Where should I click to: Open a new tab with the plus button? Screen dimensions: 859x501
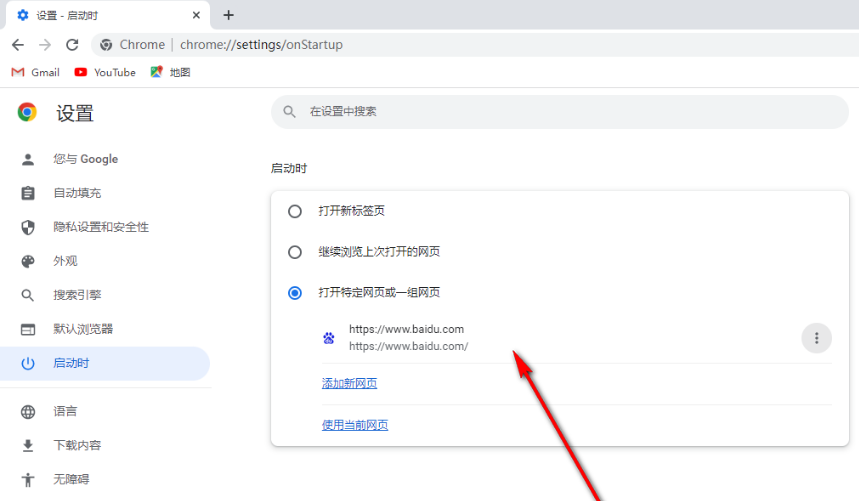coord(228,15)
